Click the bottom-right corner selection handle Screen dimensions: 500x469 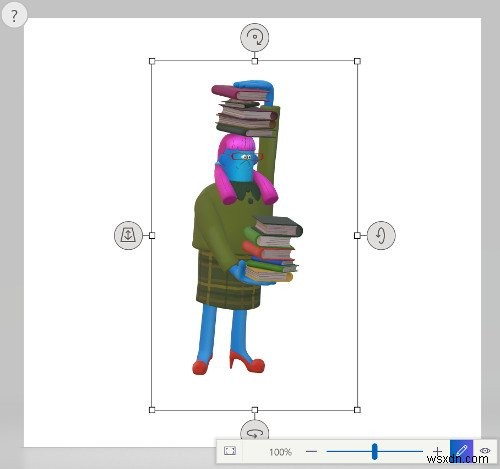tap(357, 410)
